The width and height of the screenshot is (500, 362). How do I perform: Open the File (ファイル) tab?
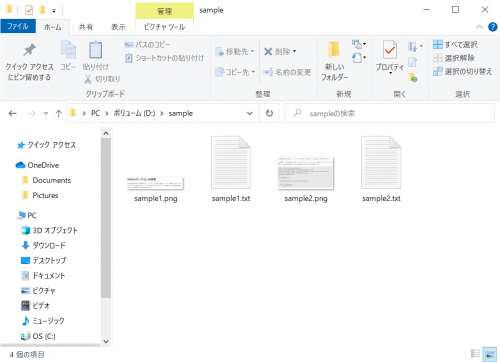tap(18, 26)
